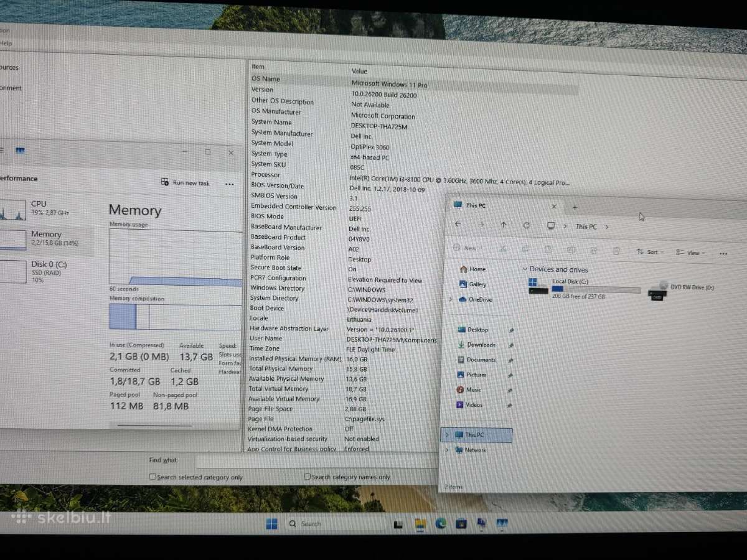
Task: Open Music folder in sidebar
Action: 469,390
